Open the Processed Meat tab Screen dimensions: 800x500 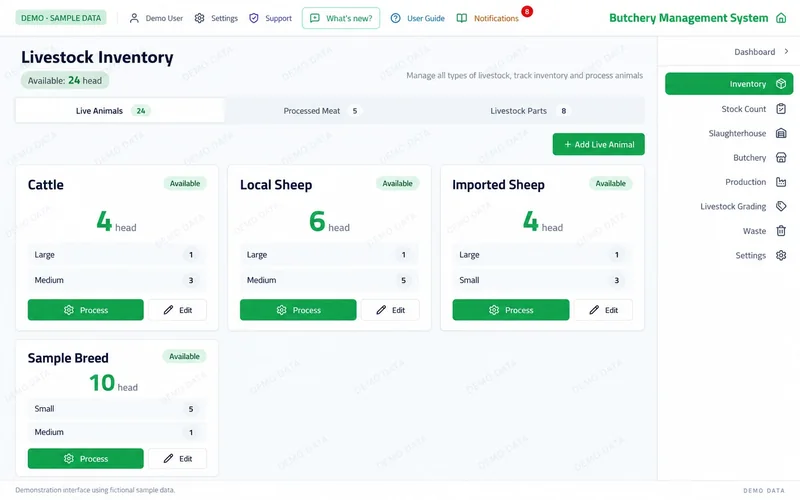point(322,111)
